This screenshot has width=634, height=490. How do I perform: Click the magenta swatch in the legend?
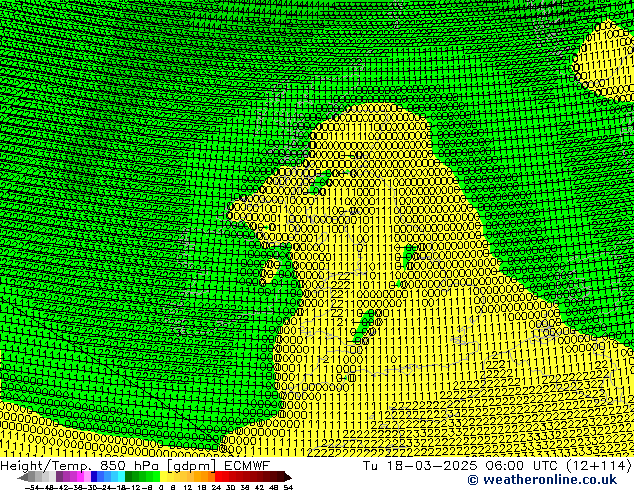coord(80,477)
